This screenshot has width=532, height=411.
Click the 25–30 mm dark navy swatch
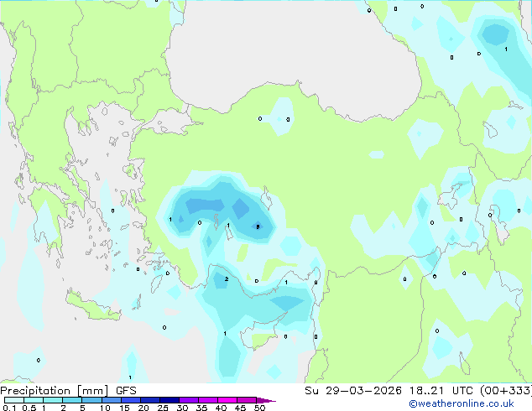pyautogui.click(x=169, y=400)
